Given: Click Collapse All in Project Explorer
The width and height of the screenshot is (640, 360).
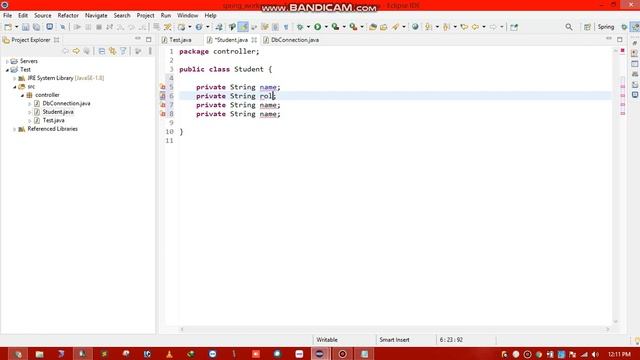Looking at the screenshot, I should coord(102,51).
